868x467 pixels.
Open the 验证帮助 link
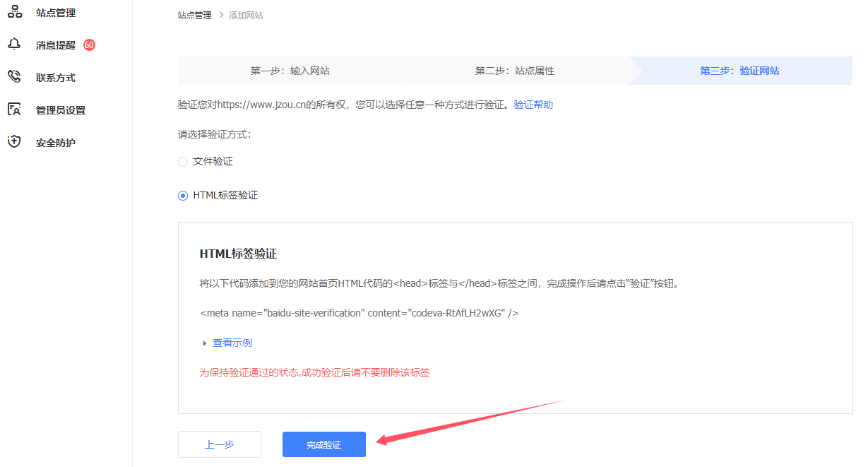[x=533, y=105]
